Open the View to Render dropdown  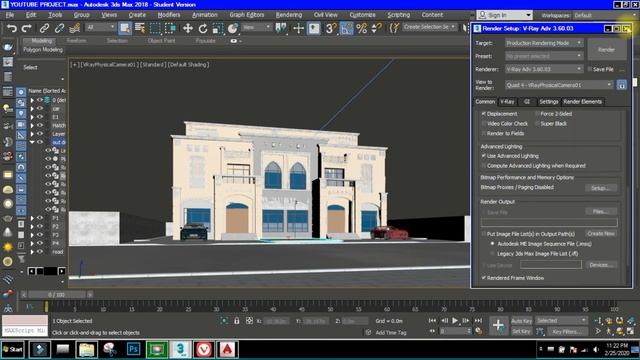(559, 85)
